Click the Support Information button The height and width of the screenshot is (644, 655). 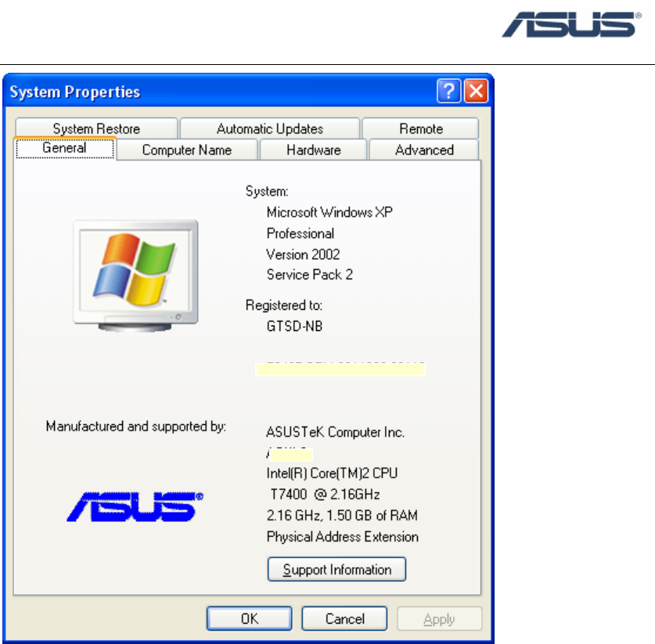[x=336, y=569]
